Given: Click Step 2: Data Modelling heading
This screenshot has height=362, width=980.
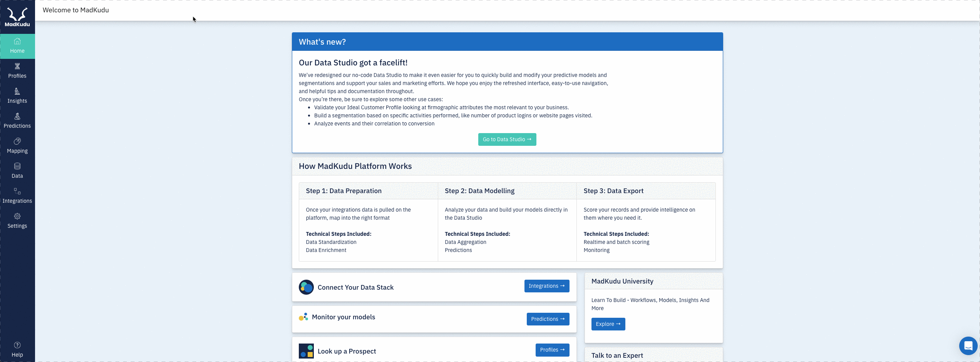Looking at the screenshot, I should (479, 191).
